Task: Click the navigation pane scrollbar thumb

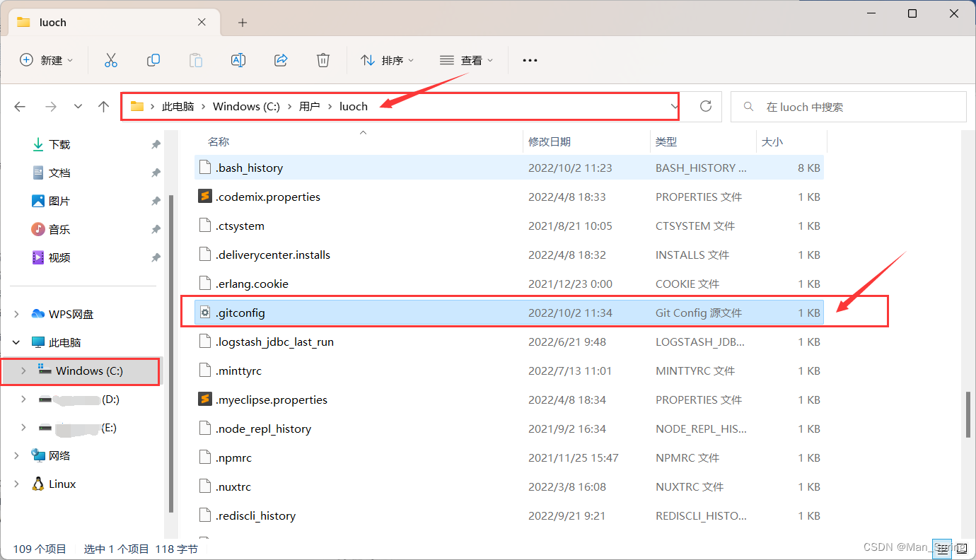Action: click(170, 354)
